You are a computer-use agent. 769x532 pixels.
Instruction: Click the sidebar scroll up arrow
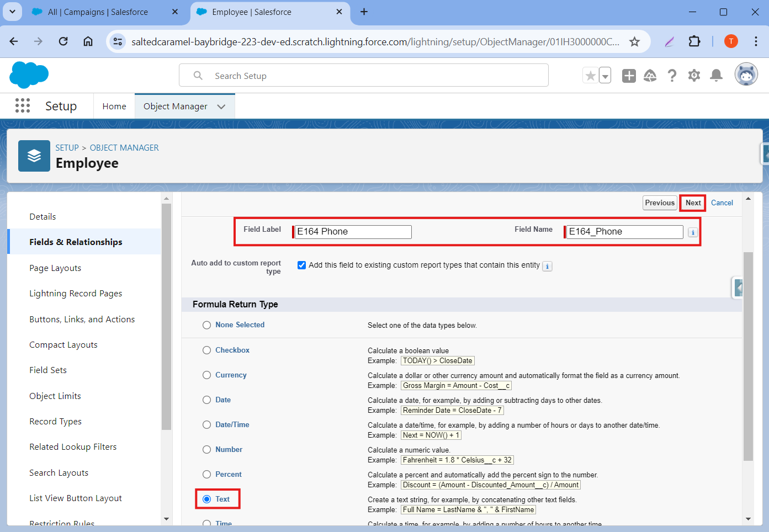click(167, 198)
